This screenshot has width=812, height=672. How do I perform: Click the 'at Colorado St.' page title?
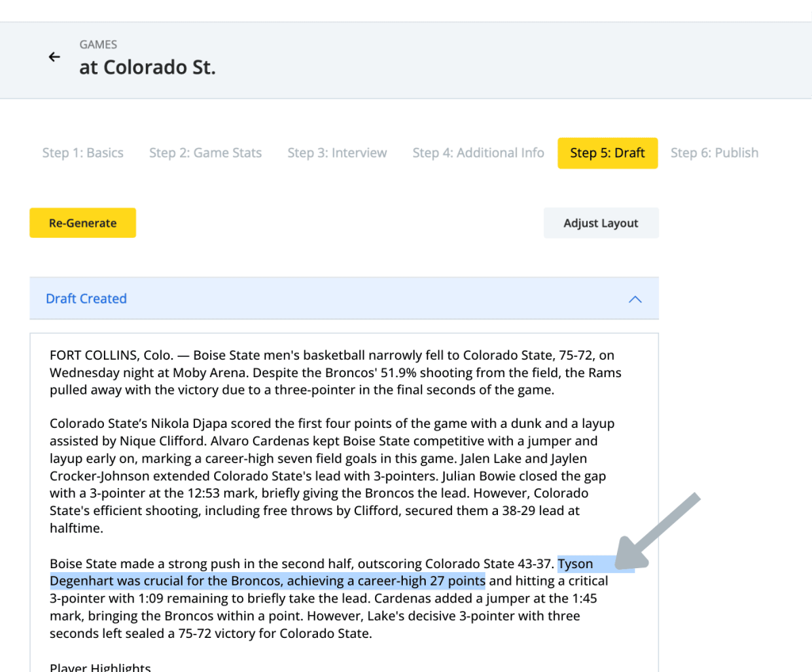pos(147,67)
